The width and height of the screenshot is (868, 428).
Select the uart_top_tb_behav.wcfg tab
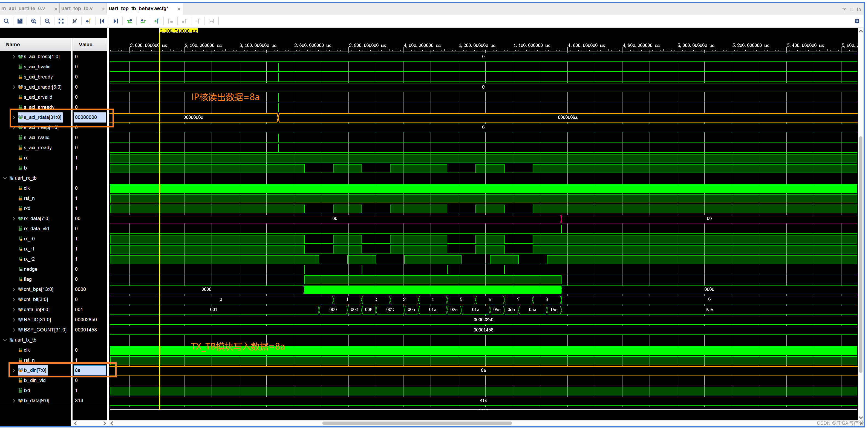coord(139,8)
